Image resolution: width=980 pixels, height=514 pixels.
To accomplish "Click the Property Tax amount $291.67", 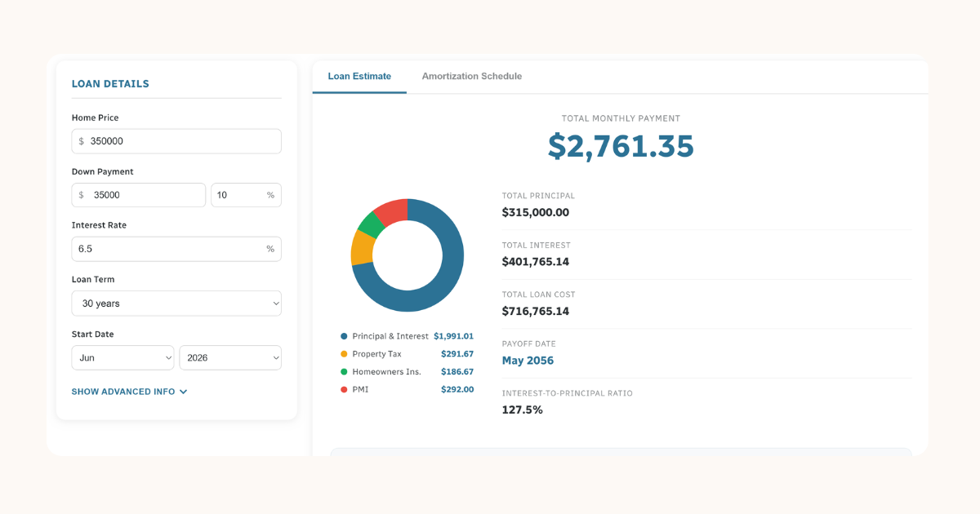I will point(457,354).
